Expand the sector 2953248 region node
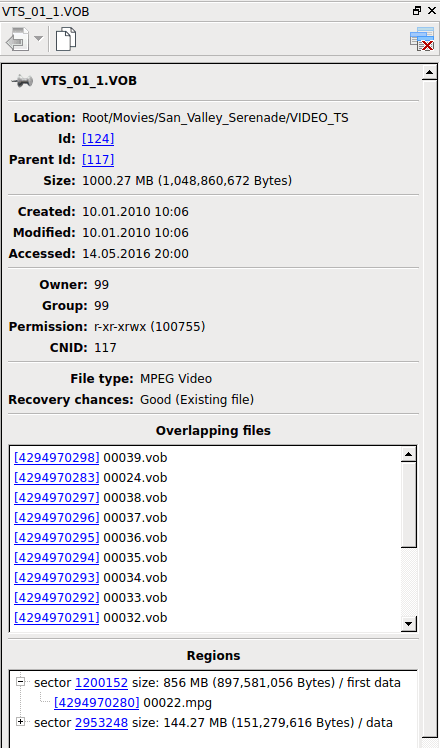 click(x=20, y=722)
